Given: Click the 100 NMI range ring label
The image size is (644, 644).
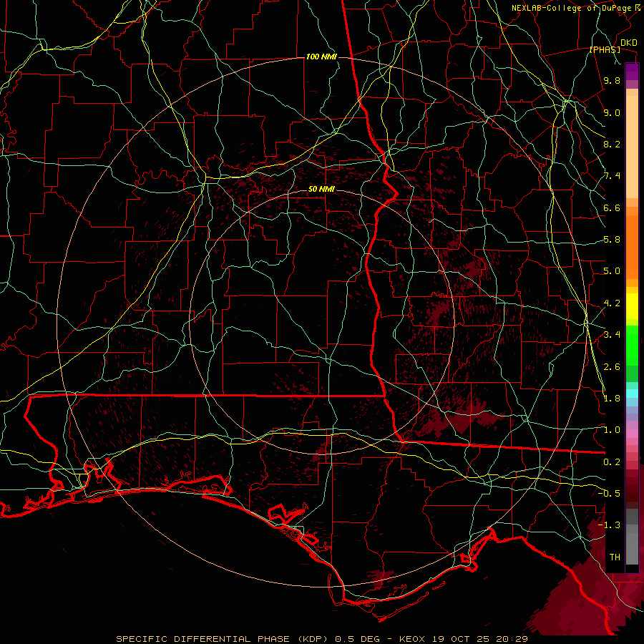Looking at the screenshot, I should tap(321, 57).
